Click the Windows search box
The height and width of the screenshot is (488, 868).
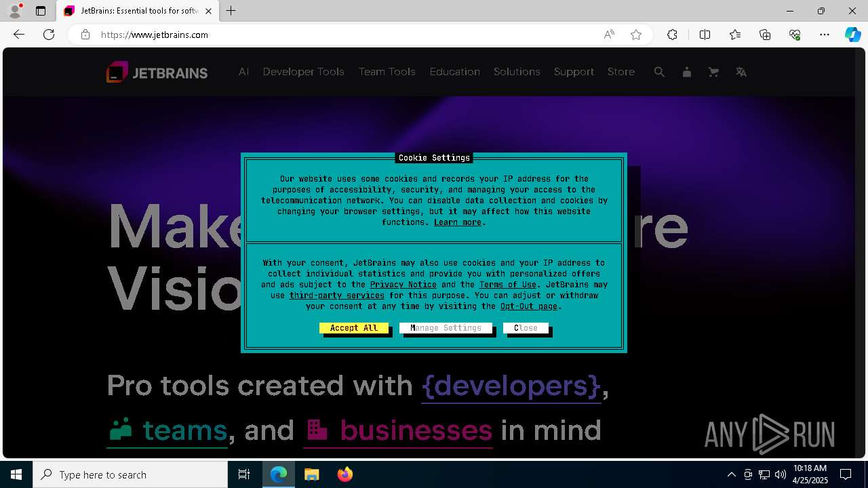tap(130, 474)
